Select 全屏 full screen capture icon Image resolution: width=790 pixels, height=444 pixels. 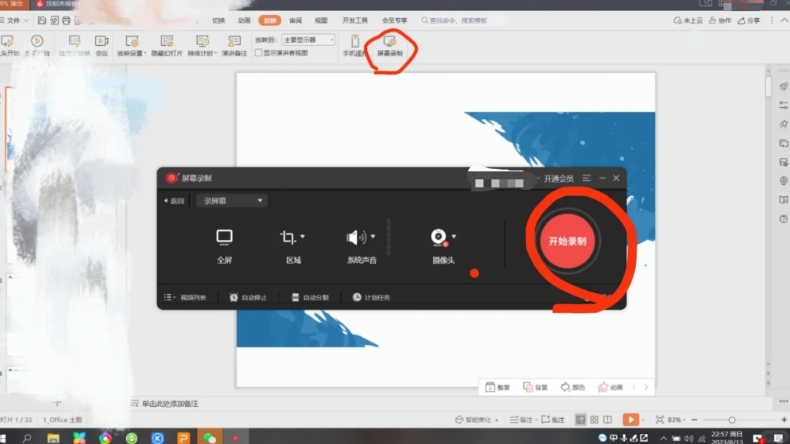tap(224, 238)
